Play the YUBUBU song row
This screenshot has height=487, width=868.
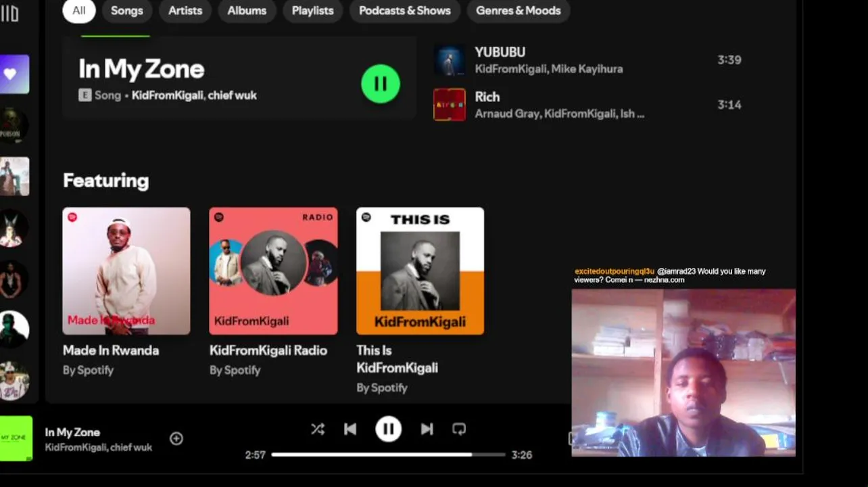tap(588, 60)
